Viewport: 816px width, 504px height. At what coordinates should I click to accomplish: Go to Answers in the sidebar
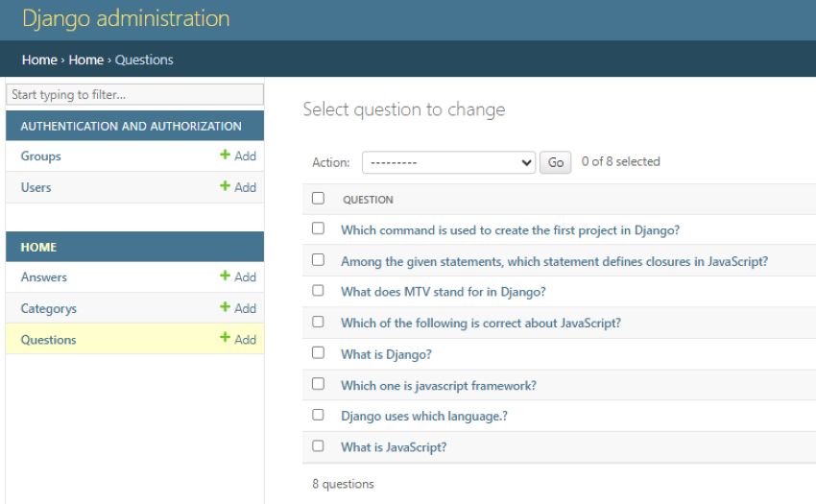44,277
